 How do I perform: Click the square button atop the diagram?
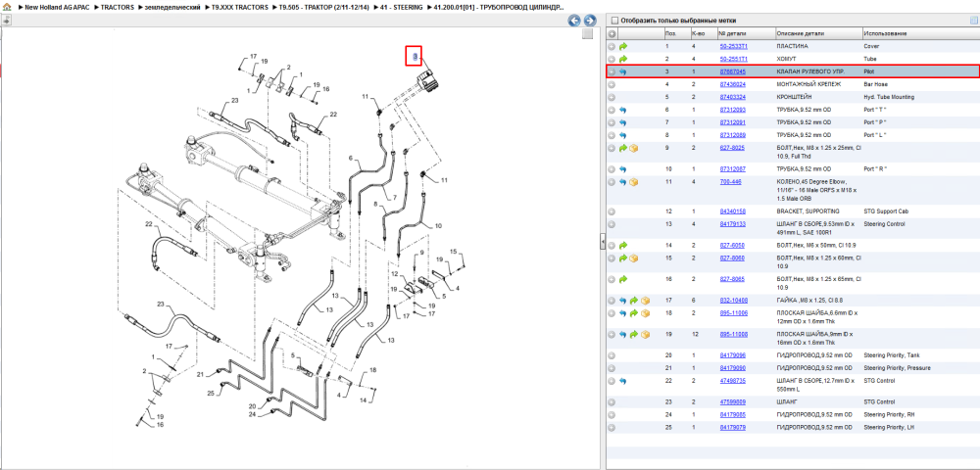pyautogui.click(x=587, y=34)
